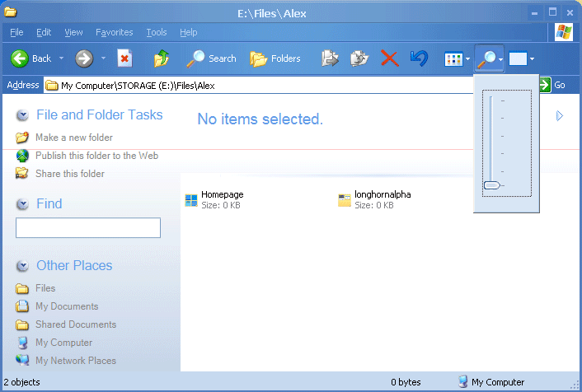Click the Windows flag logo

click(x=563, y=32)
